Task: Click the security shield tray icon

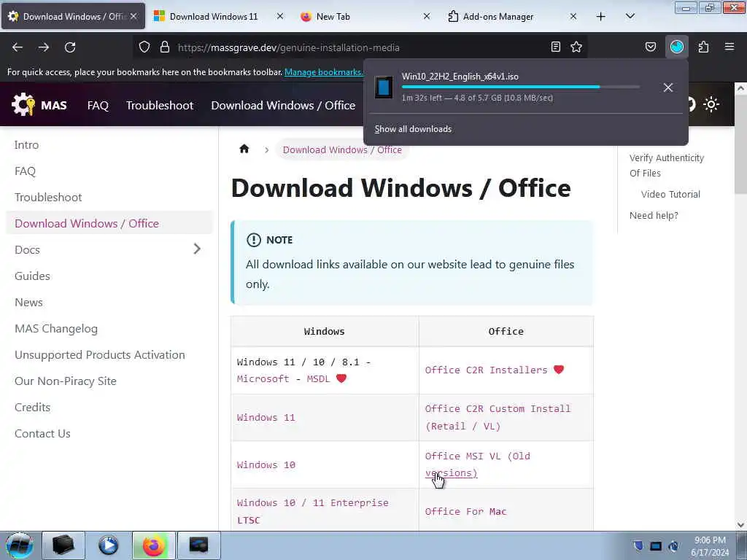Action: [638, 545]
